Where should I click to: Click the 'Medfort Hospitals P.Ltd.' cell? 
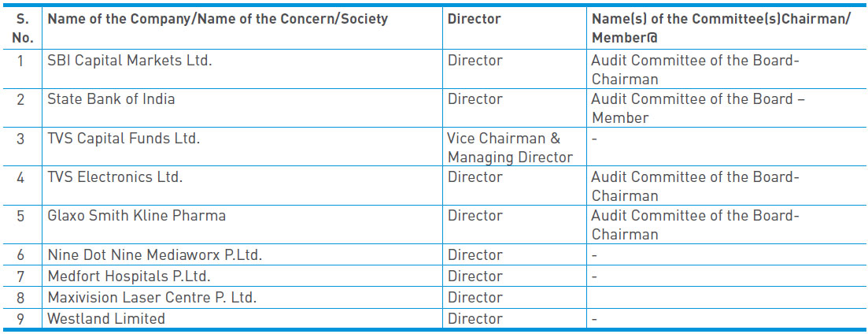coord(129,276)
